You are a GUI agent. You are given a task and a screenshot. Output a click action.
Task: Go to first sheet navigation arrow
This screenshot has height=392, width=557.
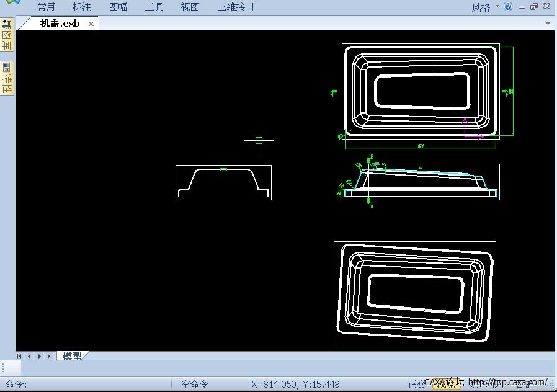pyautogui.click(x=20, y=356)
